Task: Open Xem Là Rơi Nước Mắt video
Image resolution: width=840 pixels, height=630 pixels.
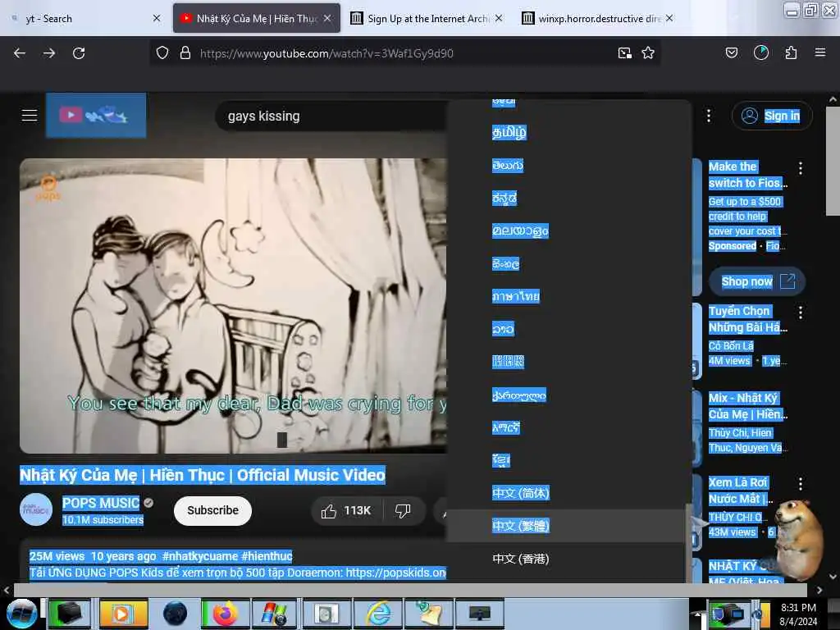Action: 741,491
